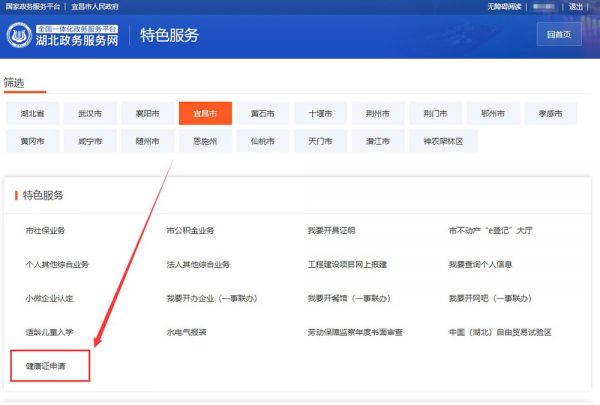Viewport: 600px width, 405px height.
Task: Click the 湖北政务服务网 logo emblem
Action: pyautogui.click(x=20, y=36)
